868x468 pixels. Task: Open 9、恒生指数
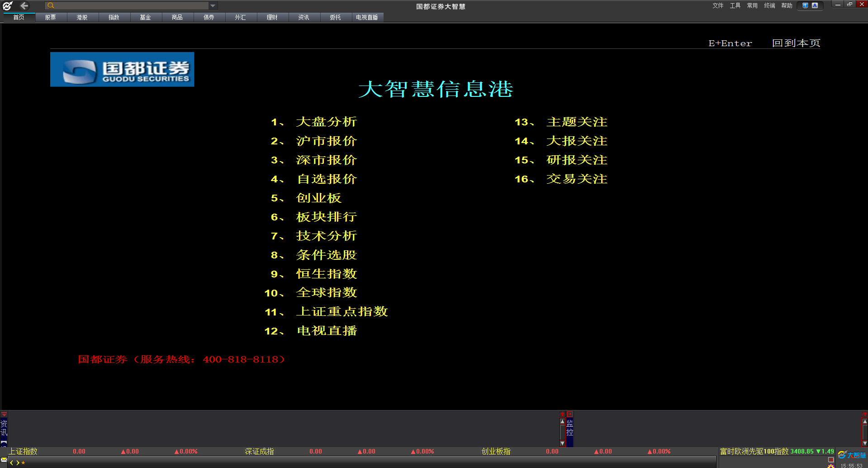tap(314, 274)
